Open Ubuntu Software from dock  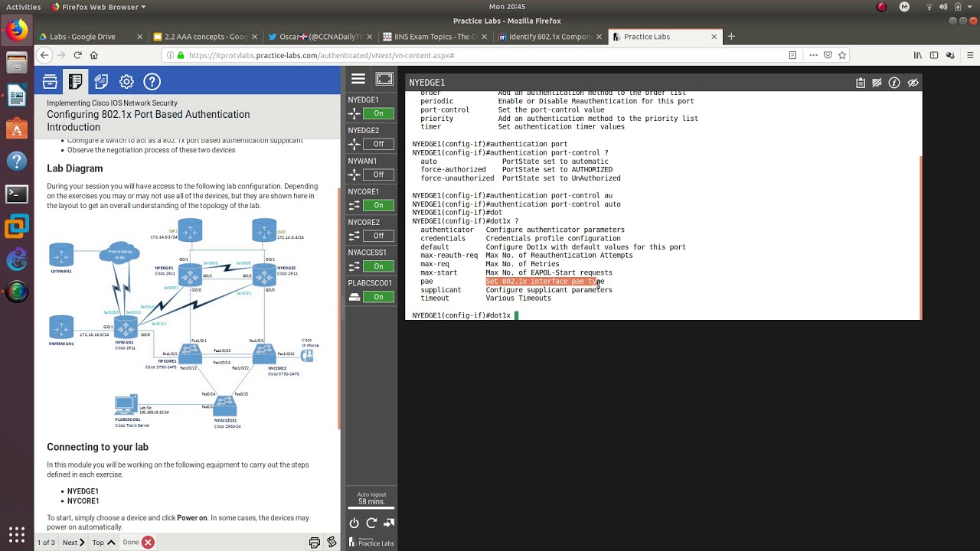[16, 129]
